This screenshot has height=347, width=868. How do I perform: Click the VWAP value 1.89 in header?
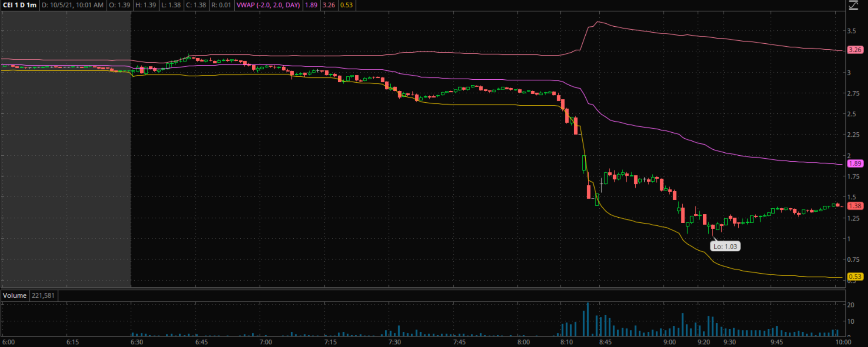[311, 5]
